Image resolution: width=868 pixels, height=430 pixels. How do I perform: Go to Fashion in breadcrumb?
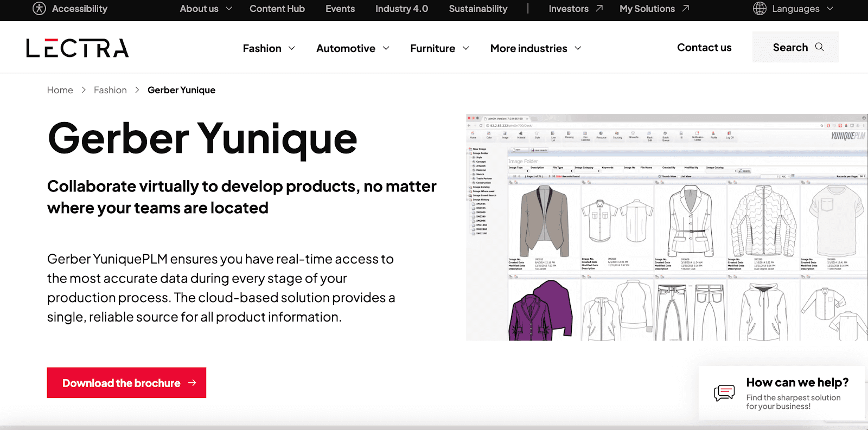tap(110, 90)
